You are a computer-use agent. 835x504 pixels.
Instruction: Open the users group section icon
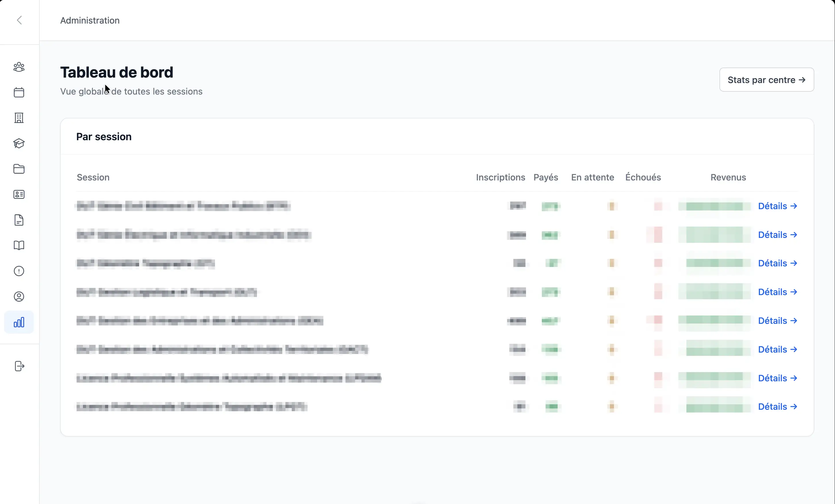pos(19,67)
